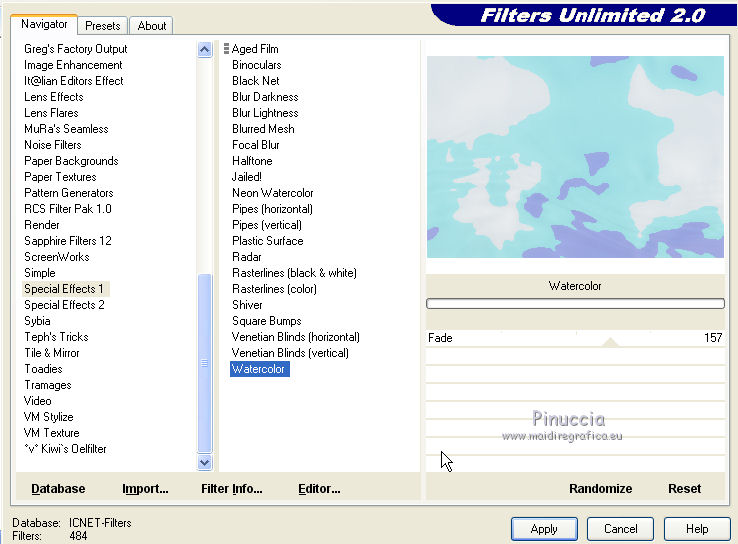
Task: Open Image Enhancement category
Action: click(x=73, y=65)
